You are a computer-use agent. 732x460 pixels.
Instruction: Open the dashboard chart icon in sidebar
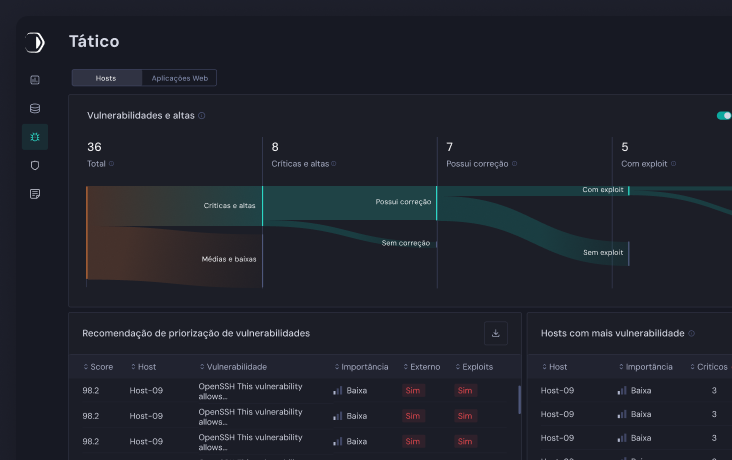(x=35, y=80)
